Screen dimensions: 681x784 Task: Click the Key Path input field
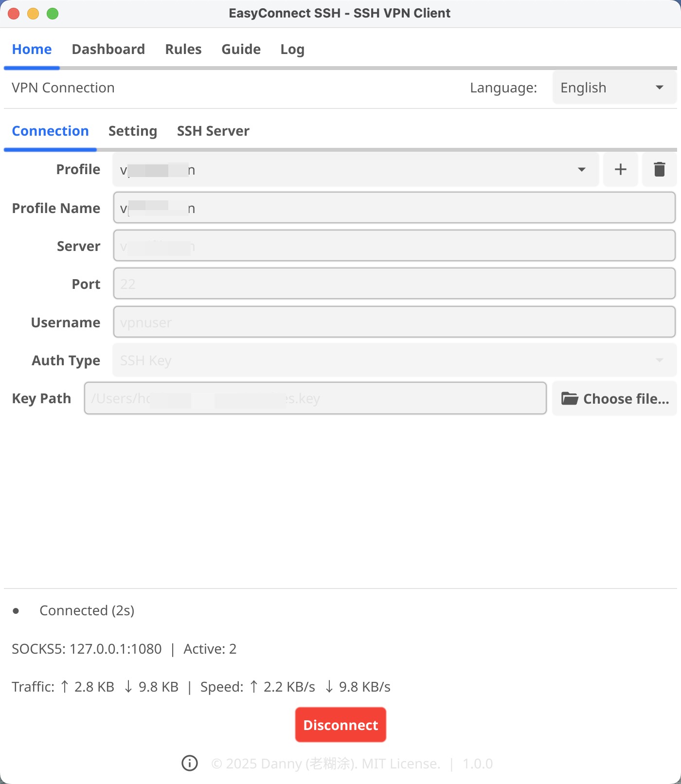click(x=315, y=398)
